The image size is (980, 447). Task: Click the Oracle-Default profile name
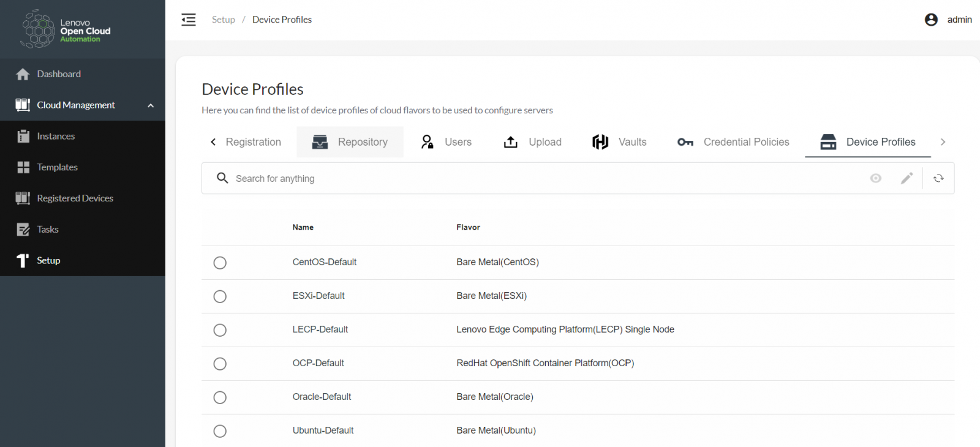322,397
